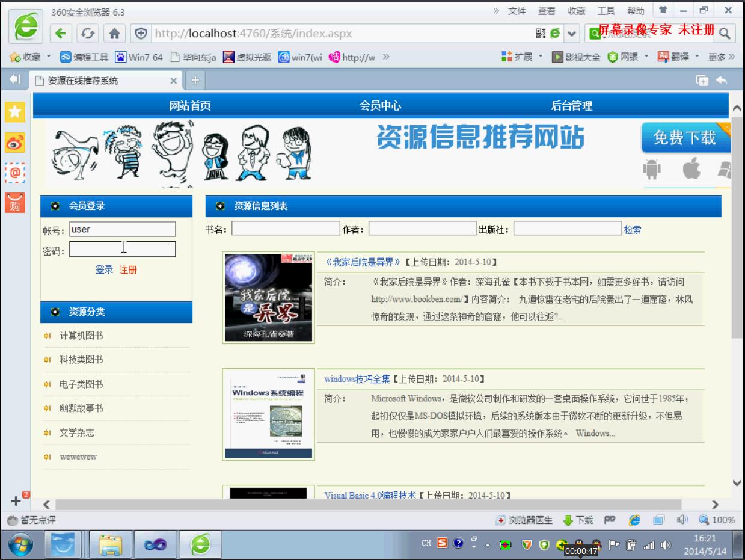745x560 pixels.
Task: Open the email @ sidebar icon
Action: point(15,173)
